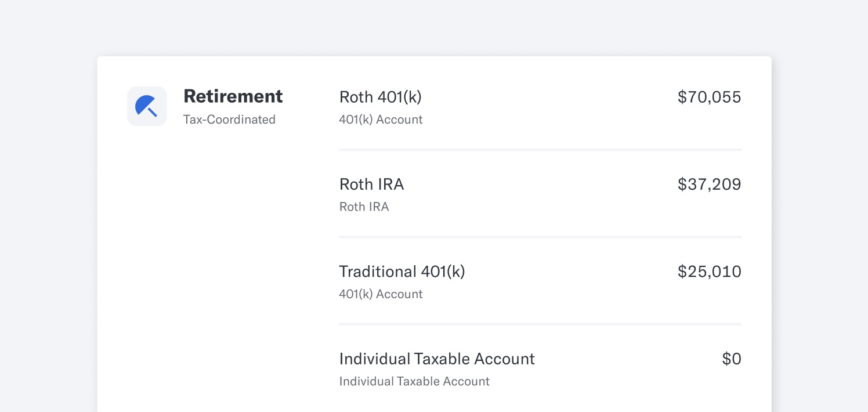The image size is (868, 412).
Task: Click the blue umbrella Retirement icon
Action: pos(147,106)
